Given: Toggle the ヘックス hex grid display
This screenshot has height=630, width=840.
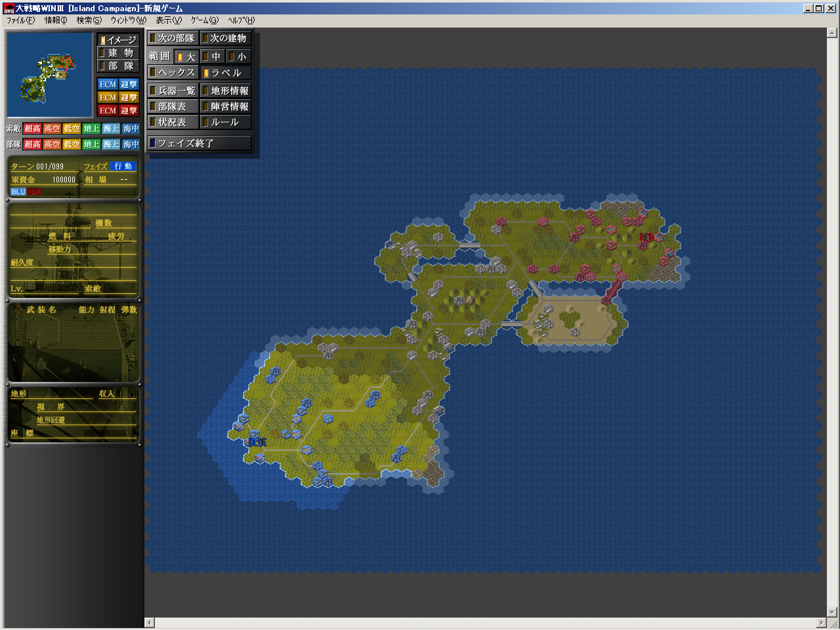Looking at the screenshot, I should [173, 73].
